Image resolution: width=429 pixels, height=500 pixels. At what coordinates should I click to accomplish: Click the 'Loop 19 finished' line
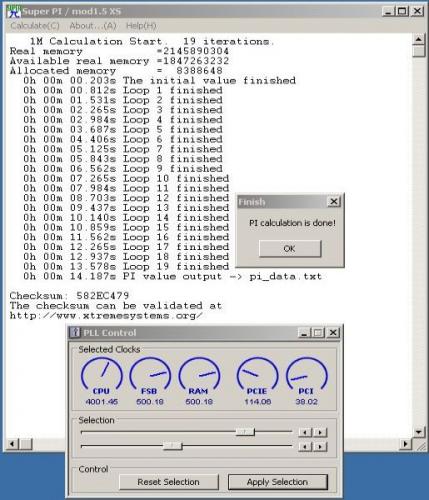pyautogui.click(x=126, y=267)
